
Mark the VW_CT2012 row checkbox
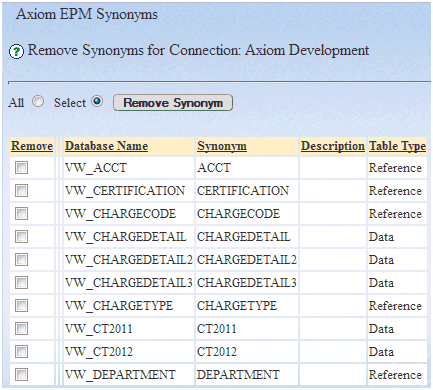coord(21,351)
